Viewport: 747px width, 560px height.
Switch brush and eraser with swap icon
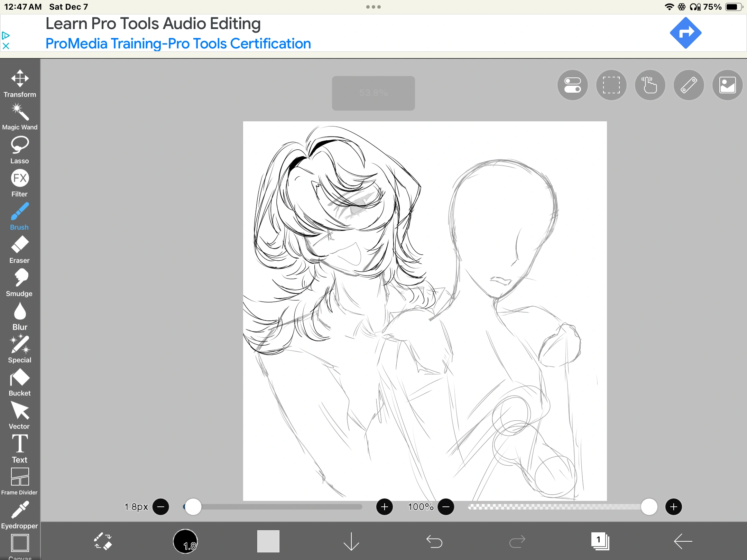(x=103, y=541)
